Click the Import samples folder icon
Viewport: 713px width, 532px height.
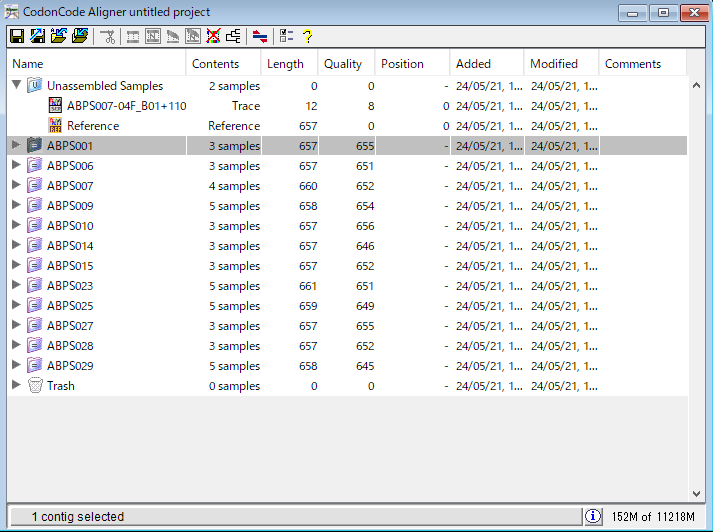pos(58,37)
